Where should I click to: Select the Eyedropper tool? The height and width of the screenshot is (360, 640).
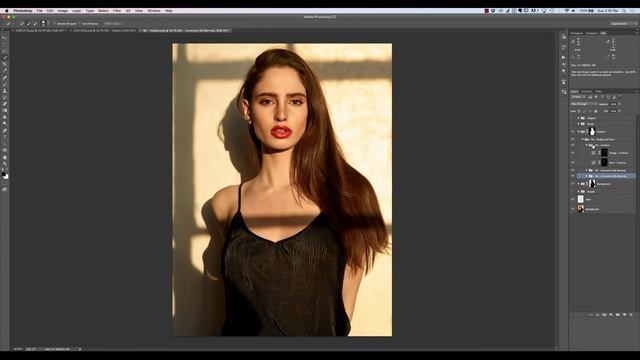[5, 70]
